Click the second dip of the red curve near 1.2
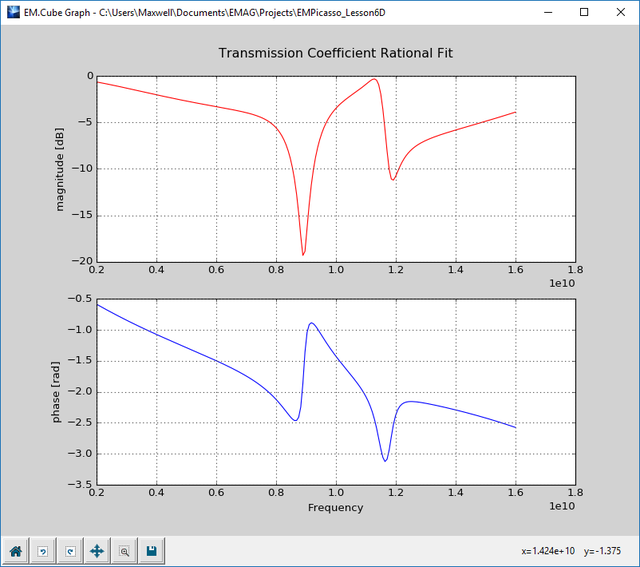Viewport: 640px width, 567px height. (x=393, y=180)
